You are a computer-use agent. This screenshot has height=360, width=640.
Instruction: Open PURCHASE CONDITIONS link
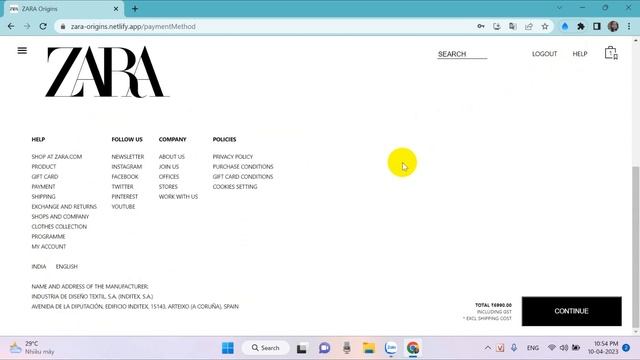click(x=243, y=167)
